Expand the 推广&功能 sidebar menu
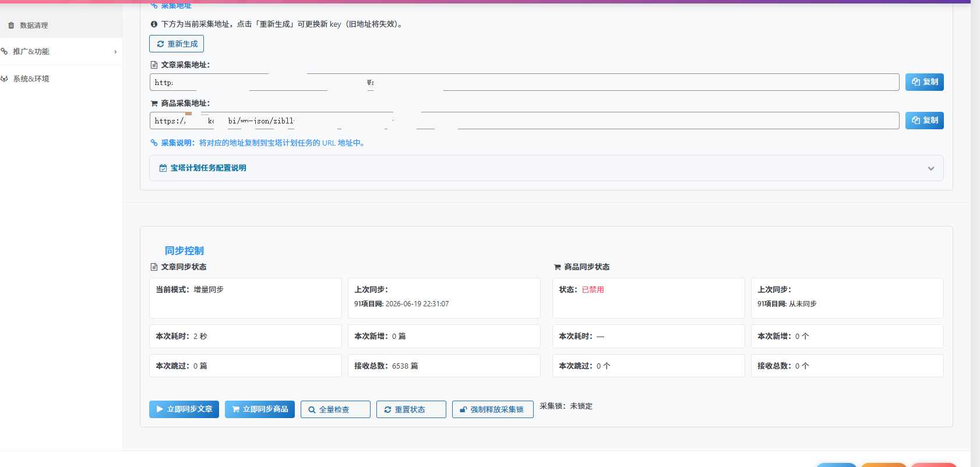The height and width of the screenshot is (467, 980). click(x=61, y=51)
